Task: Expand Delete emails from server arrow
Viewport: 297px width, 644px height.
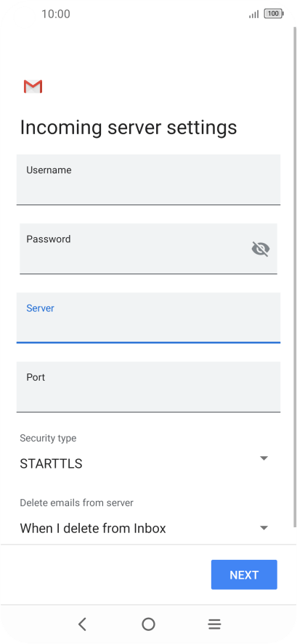Action: 264,528
